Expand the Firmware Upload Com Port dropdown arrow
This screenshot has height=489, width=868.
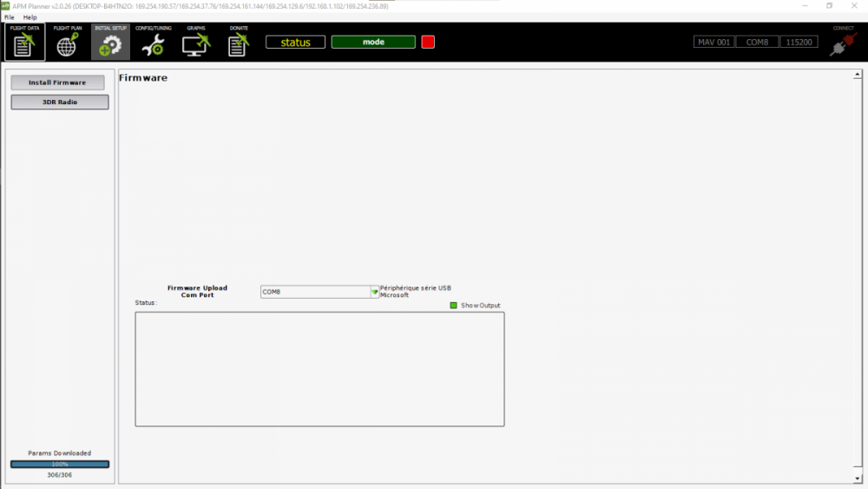pos(375,292)
